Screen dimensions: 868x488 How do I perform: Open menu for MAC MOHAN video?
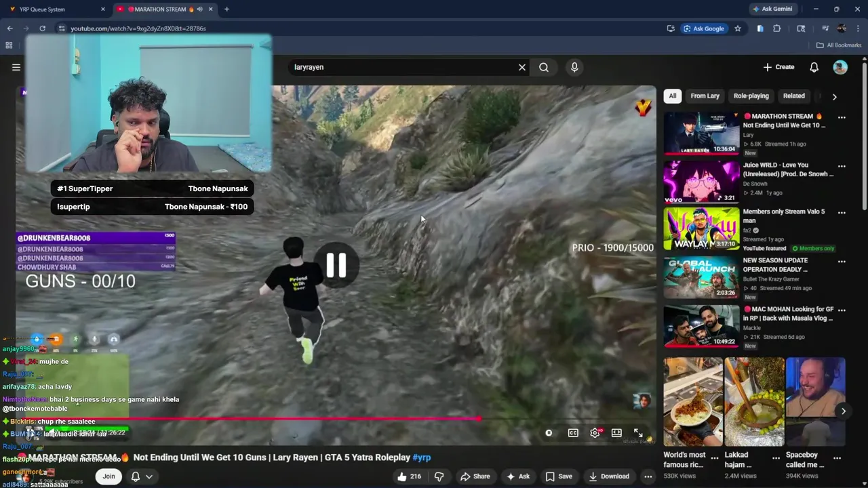(x=842, y=310)
